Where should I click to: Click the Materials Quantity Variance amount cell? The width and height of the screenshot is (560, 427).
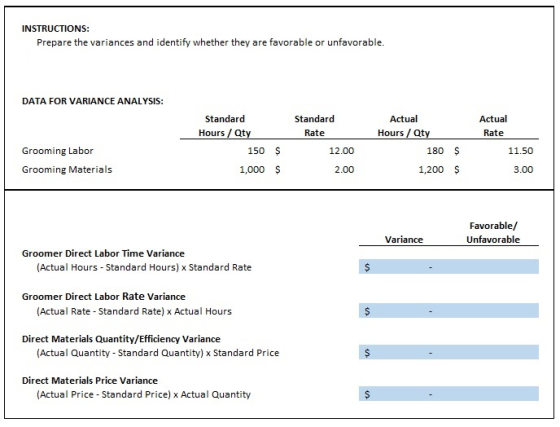404,352
